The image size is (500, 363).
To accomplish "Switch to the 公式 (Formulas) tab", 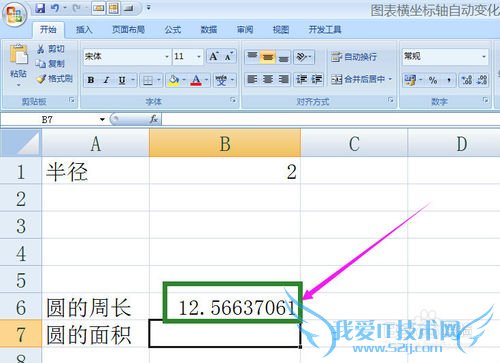I will point(173,30).
